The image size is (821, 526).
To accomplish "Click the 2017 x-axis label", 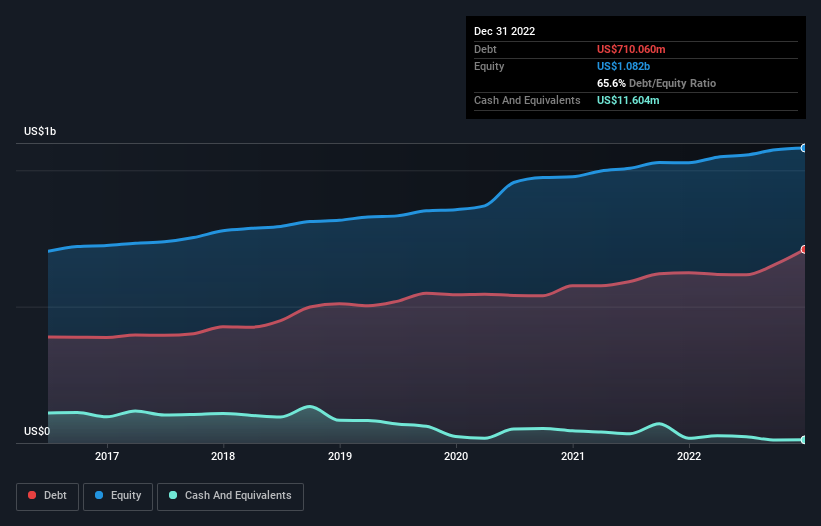I will coord(107,456).
